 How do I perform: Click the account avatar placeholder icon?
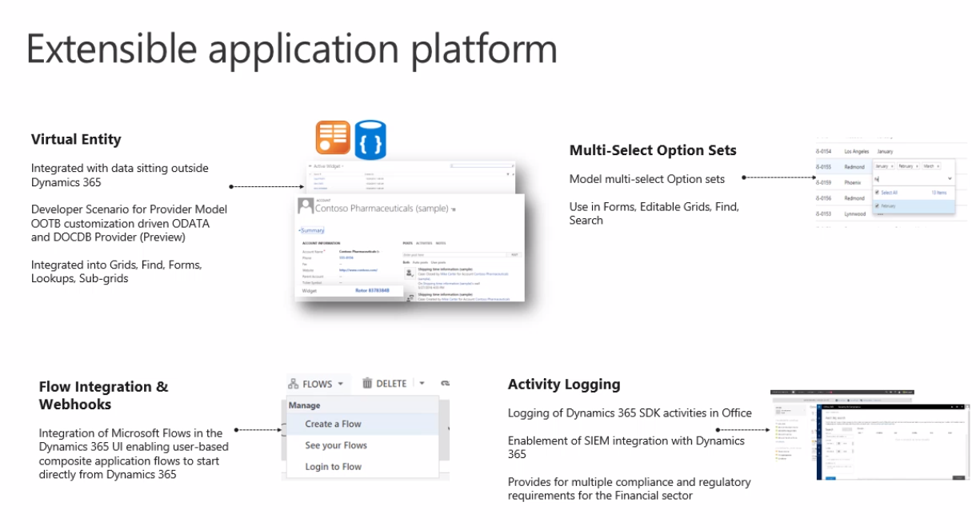pyautogui.click(x=305, y=205)
